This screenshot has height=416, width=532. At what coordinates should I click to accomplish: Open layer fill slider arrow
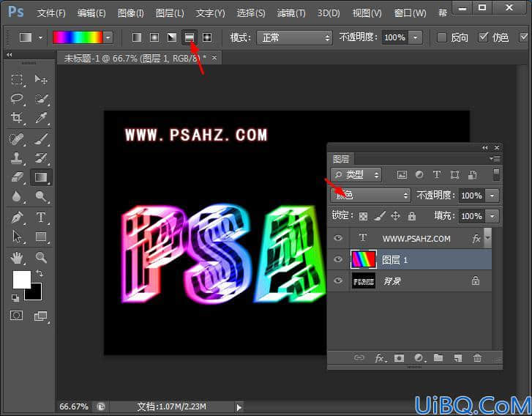click(x=492, y=216)
